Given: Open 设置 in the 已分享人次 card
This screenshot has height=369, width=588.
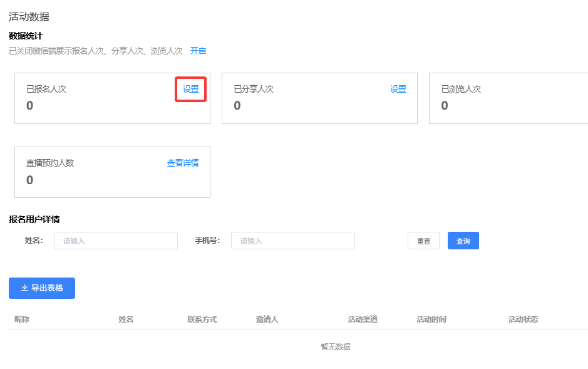Looking at the screenshot, I should 398,89.
